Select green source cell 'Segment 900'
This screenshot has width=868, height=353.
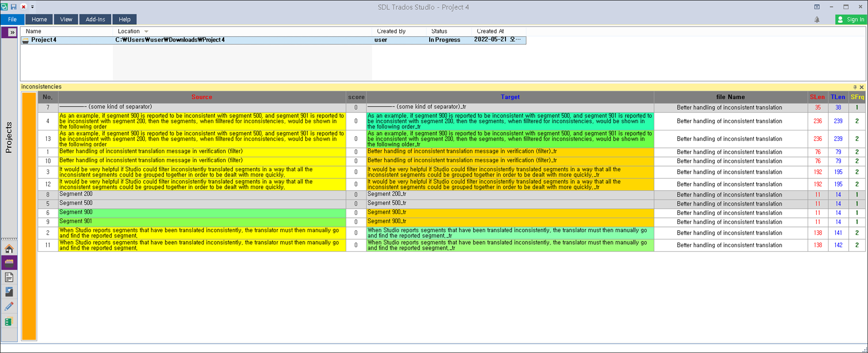[202, 213]
